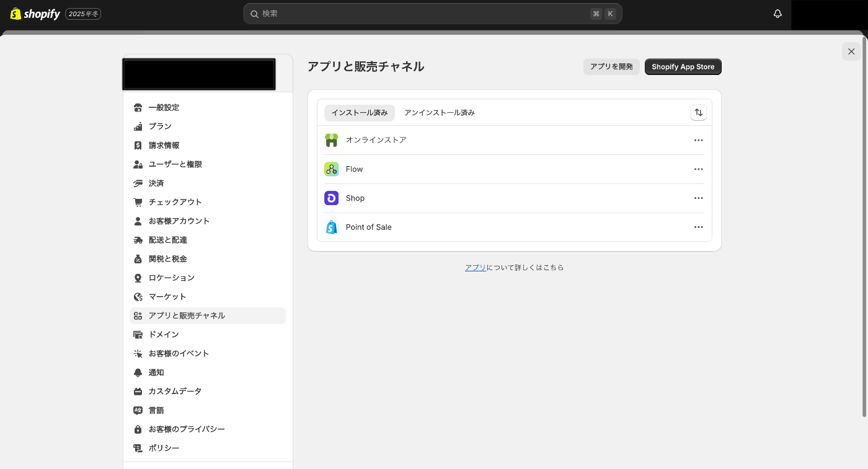Click the 請求情報 receipt icon
Screen dimensions: 868x469
tap(138, 146)
